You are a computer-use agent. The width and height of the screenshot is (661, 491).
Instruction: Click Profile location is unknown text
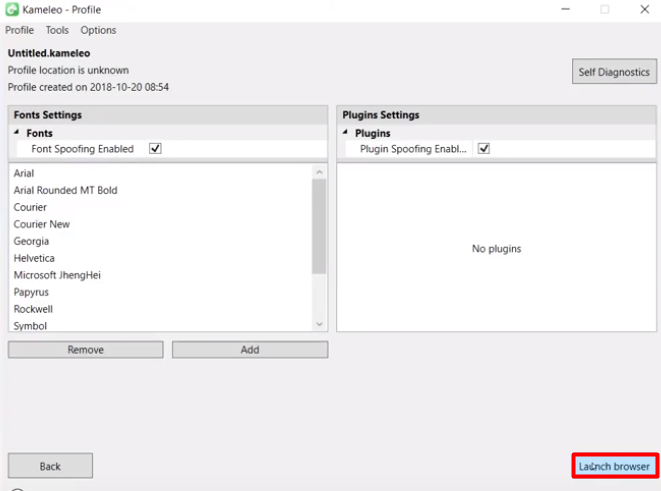[68, 70]
